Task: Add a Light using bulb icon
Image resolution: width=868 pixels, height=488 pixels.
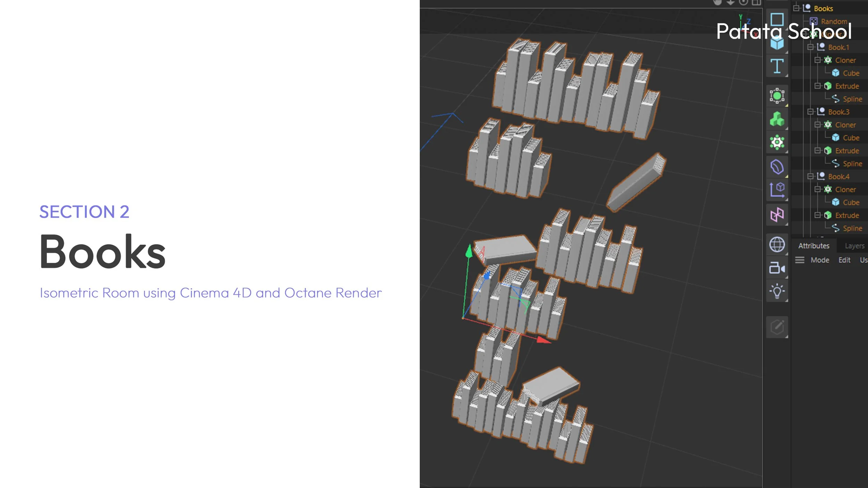Action: 777,292
